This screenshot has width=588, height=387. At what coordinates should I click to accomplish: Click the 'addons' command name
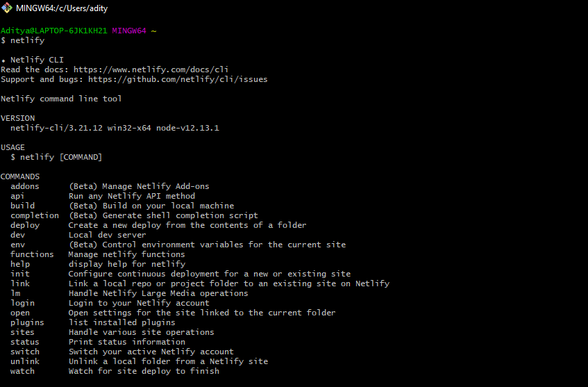[x=25, y=186]
